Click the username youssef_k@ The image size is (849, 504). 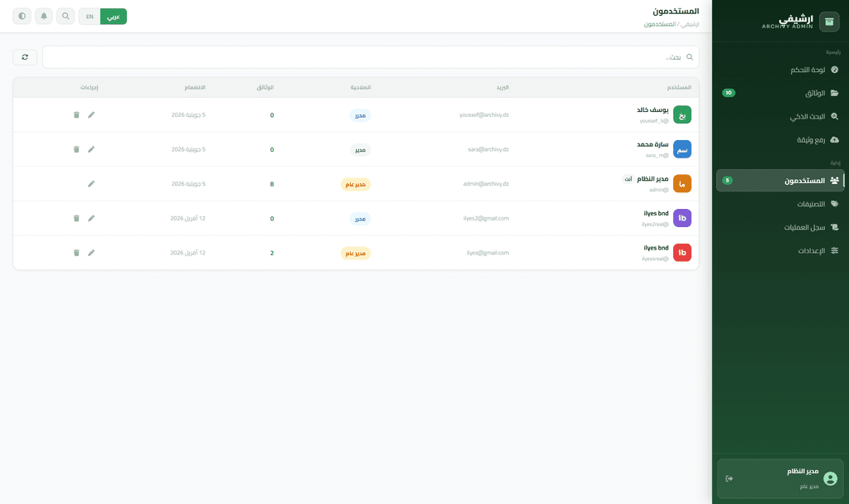654,121
